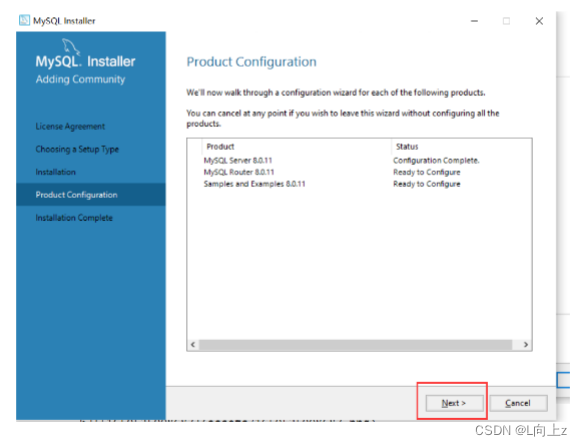Click Adding Community subtitle text
This screenshot has width=582, height=446.
click(81, 79)
